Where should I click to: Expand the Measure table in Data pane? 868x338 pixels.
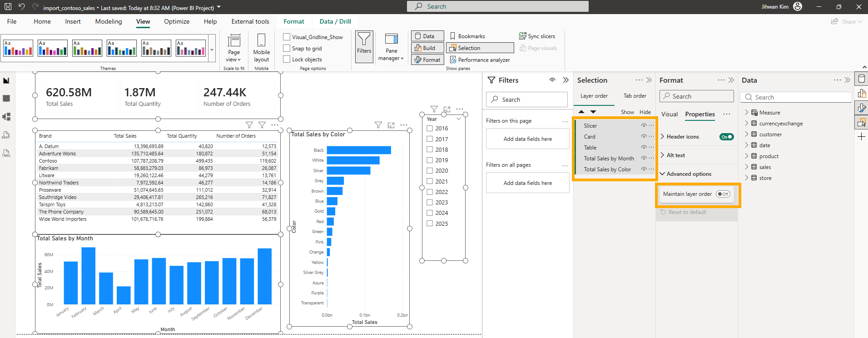pyautogui.click(x=746, y=112)
